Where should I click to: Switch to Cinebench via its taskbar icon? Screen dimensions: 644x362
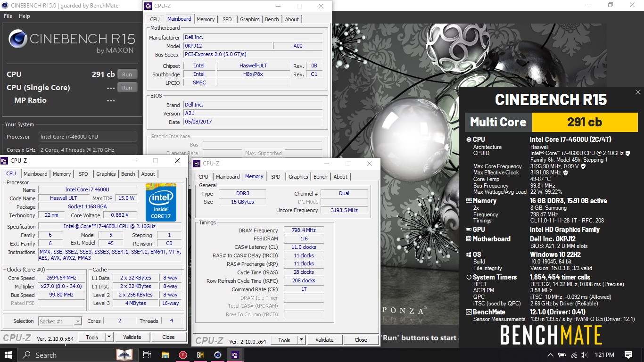pos(217,355)
